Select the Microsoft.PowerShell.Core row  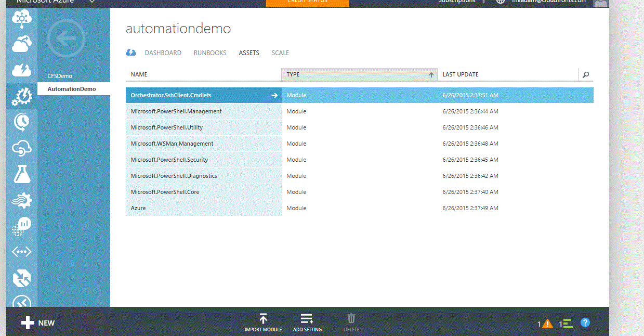(x=360, y=192)
